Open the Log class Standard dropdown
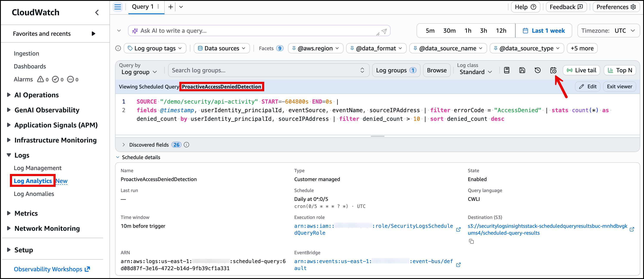This screenshot has width=644, height=279. (475, 72)
